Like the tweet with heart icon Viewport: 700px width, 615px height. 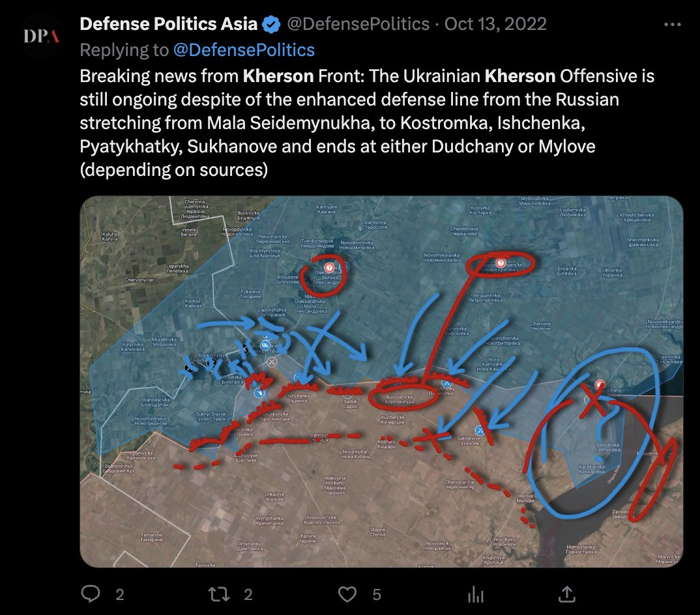point(347,594)
